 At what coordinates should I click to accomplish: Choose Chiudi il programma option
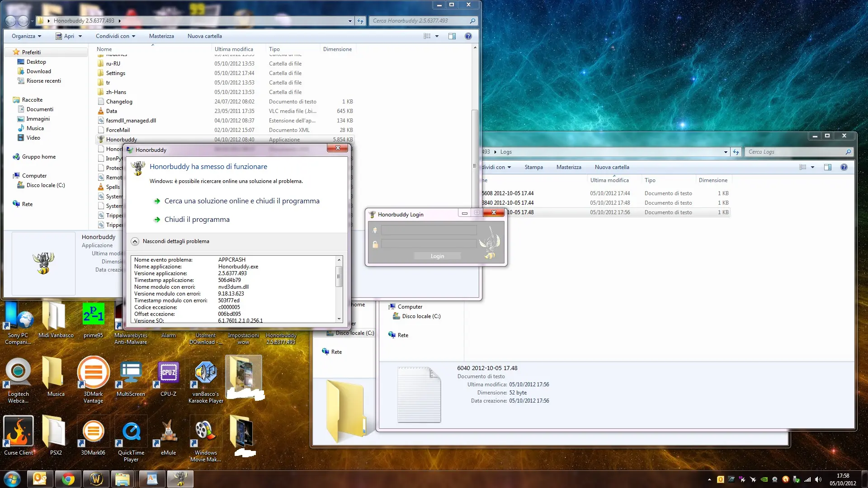coord(197,220)
